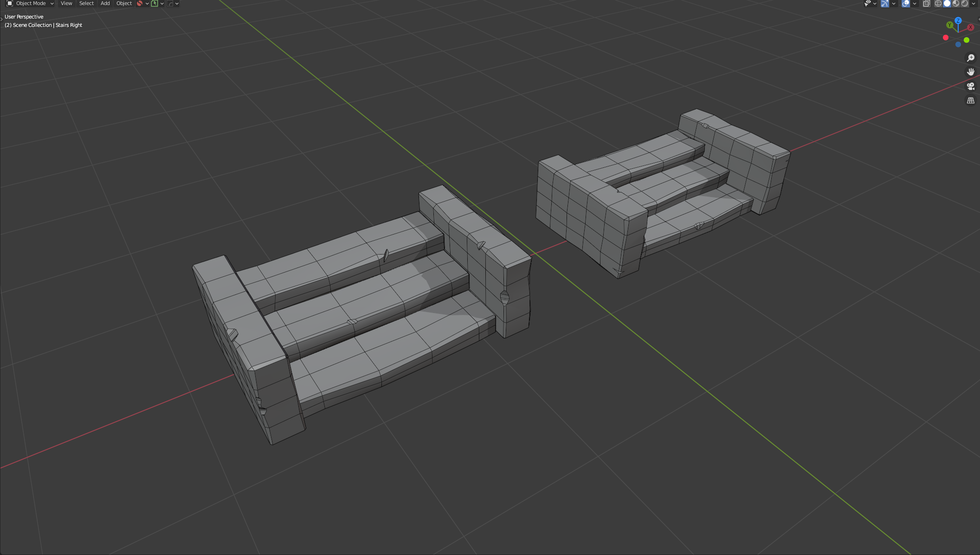The width and height of the screenshot is (980, 555).
Task: Expand the shading options dropdown arrow
Action: click(974, 3)
